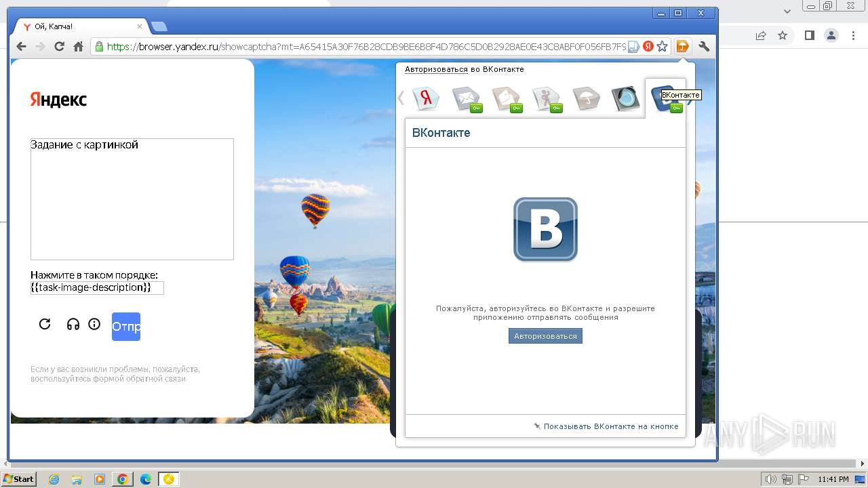Toggle side panel in background Chrome window
Image resolution: width=868 pixels, height=488 pixels.
point(809,35)
